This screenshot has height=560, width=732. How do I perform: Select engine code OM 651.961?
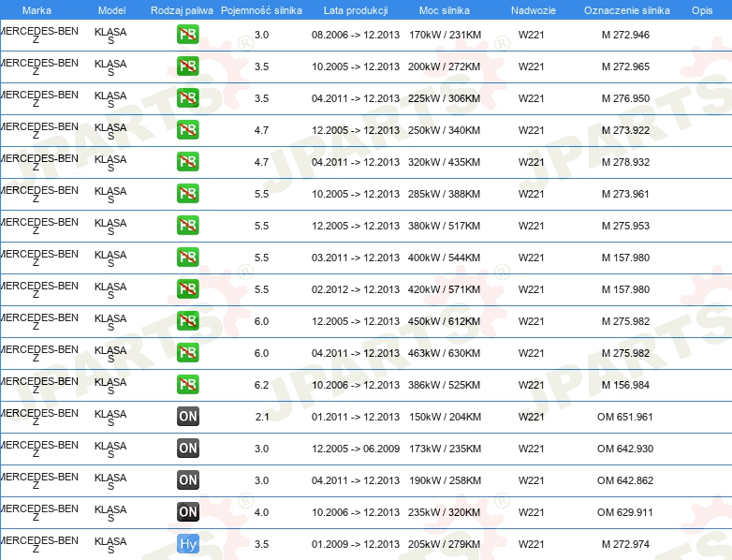click(625, 416)
